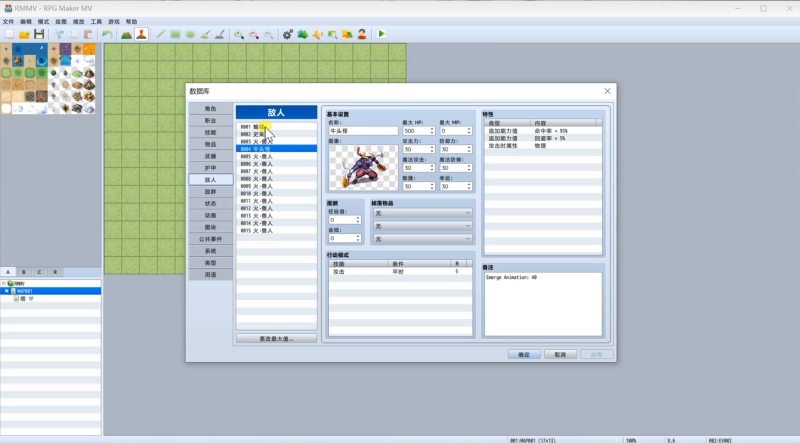This screenshot has height=443, width=800.
Task: Click the Cut scissors icon
Action: 59,34
